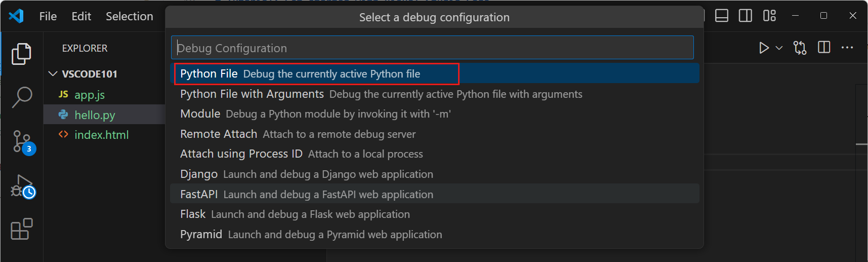Open the Selection menu
868x262 pixels.
[x=129, y=16]
